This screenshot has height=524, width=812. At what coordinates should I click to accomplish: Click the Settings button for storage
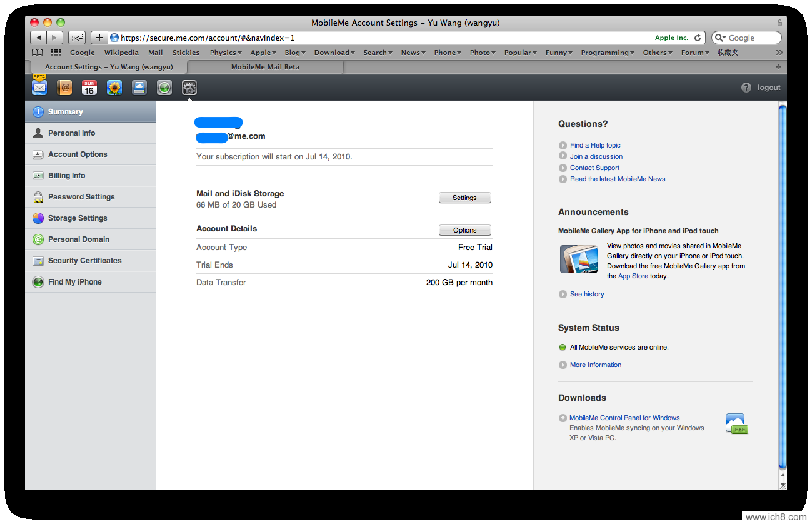click(464, 198)
